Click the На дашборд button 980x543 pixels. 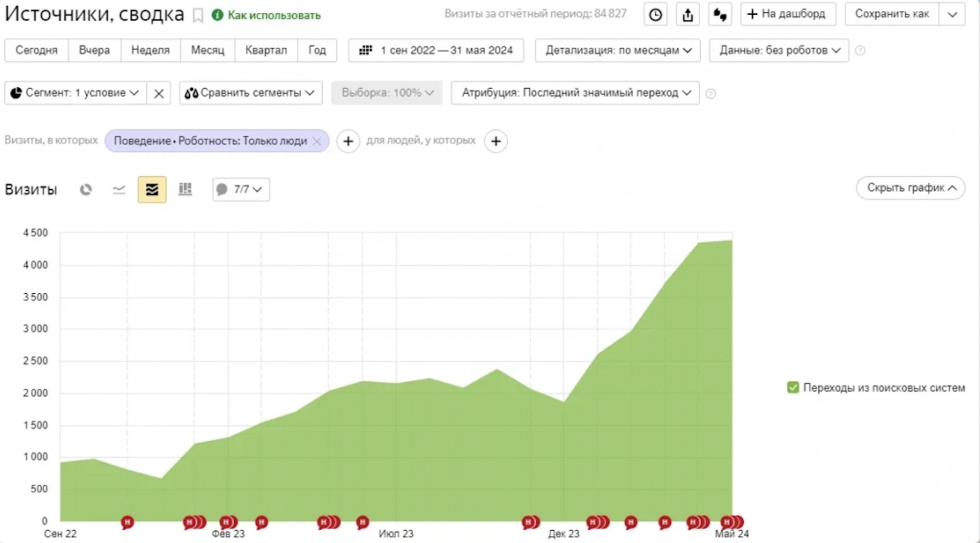pos(788,14)
